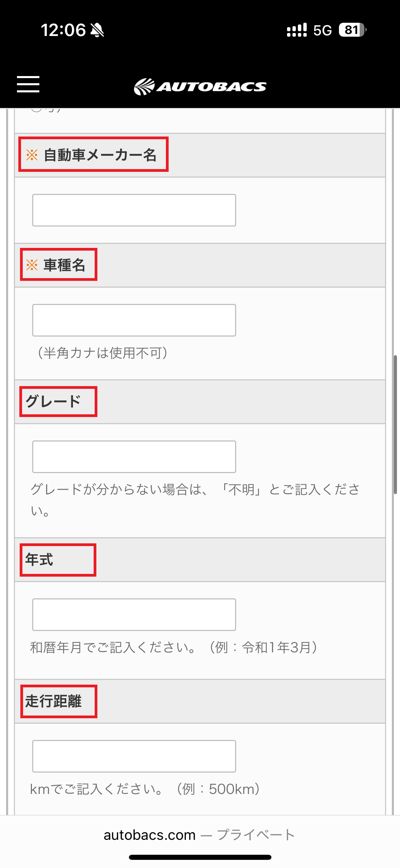This screenshot has width=400, height=868.
Task: Tap the silent mode bell icon
Action: 97,30
